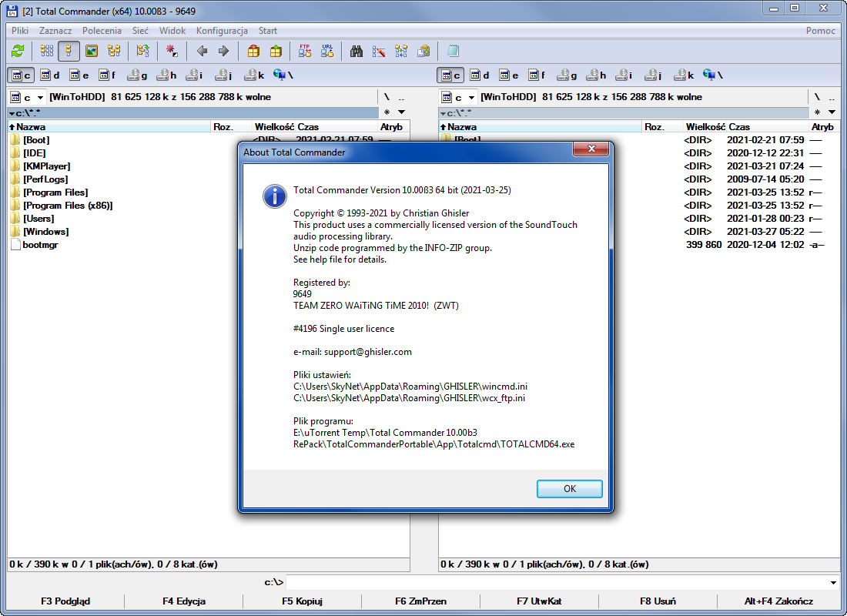Screen dimensions: 847x616
Task: Open left panel favorites asterisk button
Action: [387, 112]
